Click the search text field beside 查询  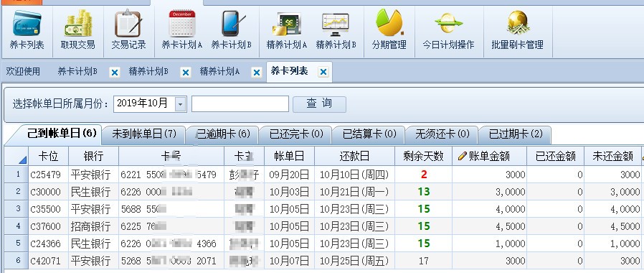pos(240,104)
